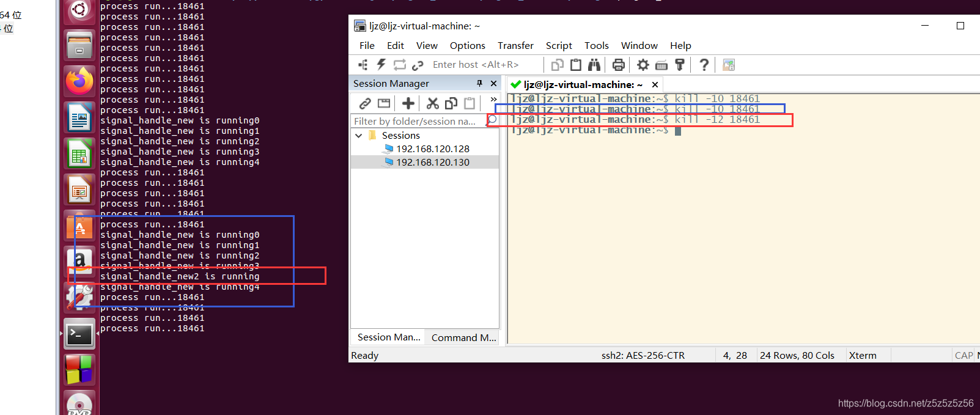
Task: Click '24 Rows, 80 Cols' in status bar
Action: tap(797, 355)
